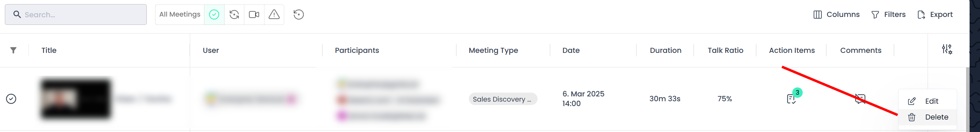Open the Filters panel
The width and height of the screenshot is (980, 132).
[x=888, y=15]
